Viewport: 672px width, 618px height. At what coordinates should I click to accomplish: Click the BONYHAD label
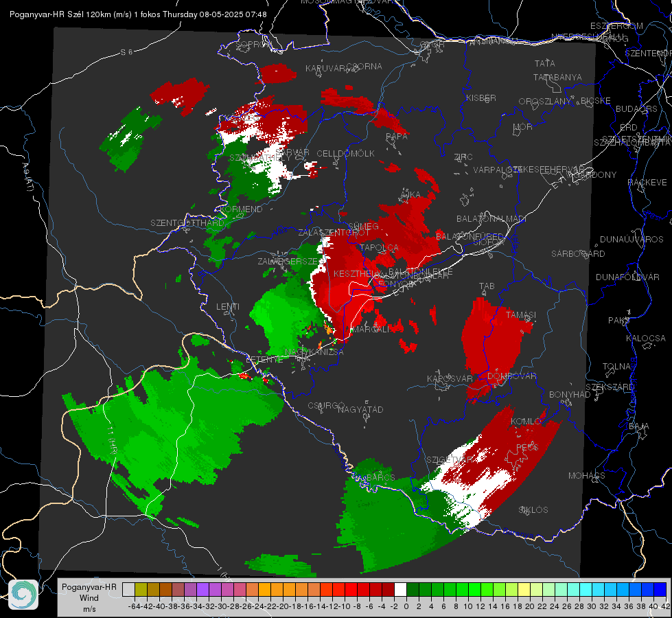point(570,394)
